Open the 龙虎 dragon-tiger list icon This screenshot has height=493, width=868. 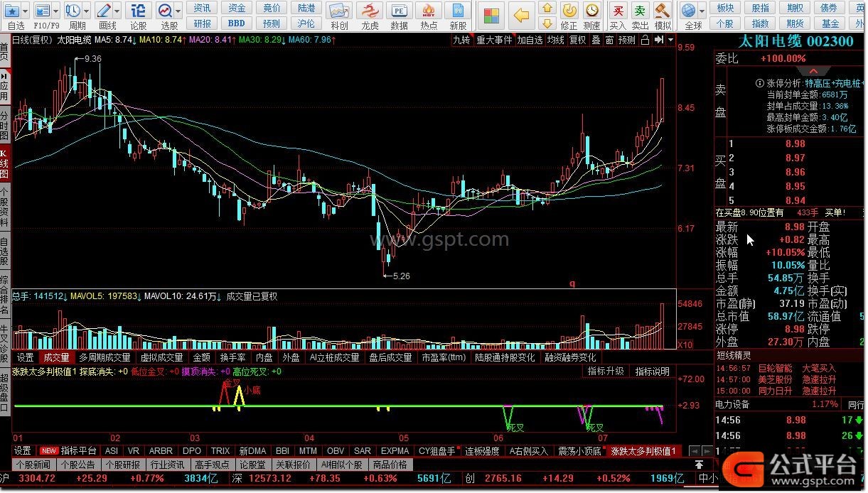[x=370, y=11]
